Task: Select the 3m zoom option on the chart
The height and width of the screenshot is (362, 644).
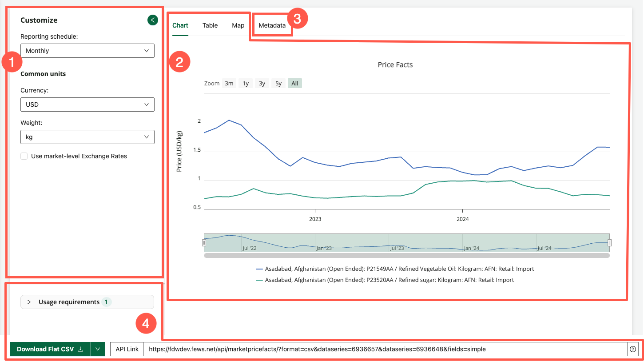Action: [229, 83]
